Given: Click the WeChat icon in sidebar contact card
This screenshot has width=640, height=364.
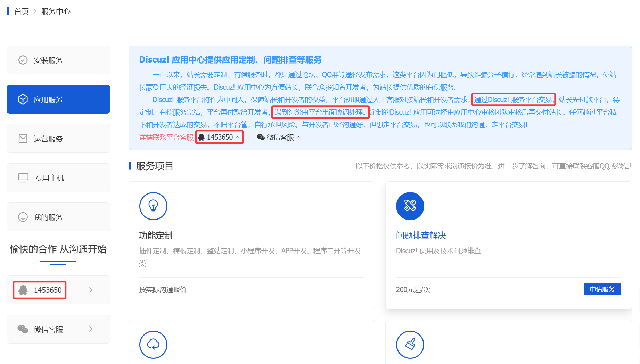Looking at the screenshot, I should click(x=23, y=329).
